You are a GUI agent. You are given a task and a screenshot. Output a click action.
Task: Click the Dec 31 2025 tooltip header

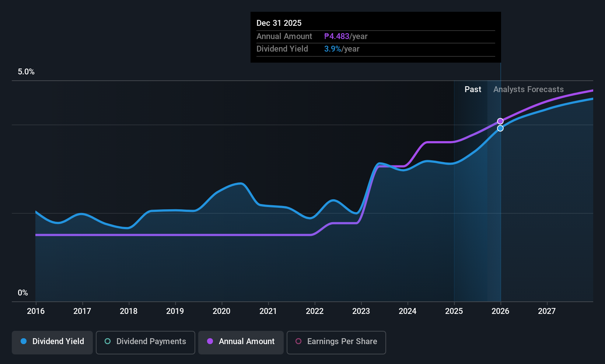279,23
